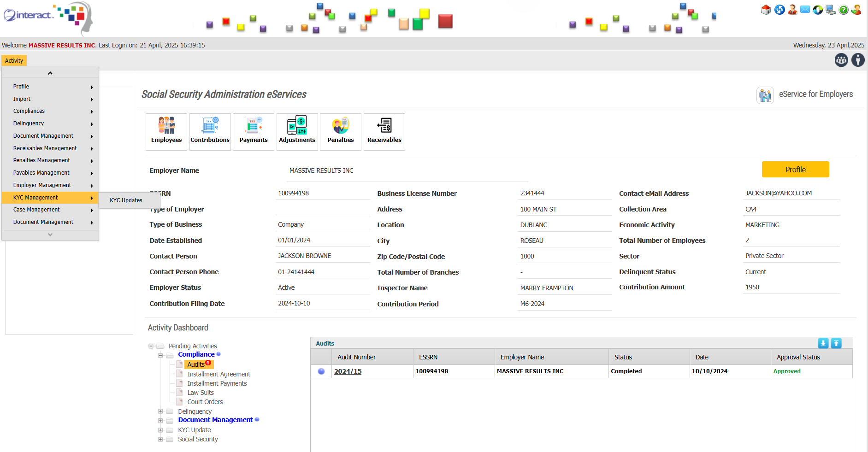
Task: Click the green question mark help icon
Action: click(844, 10)
